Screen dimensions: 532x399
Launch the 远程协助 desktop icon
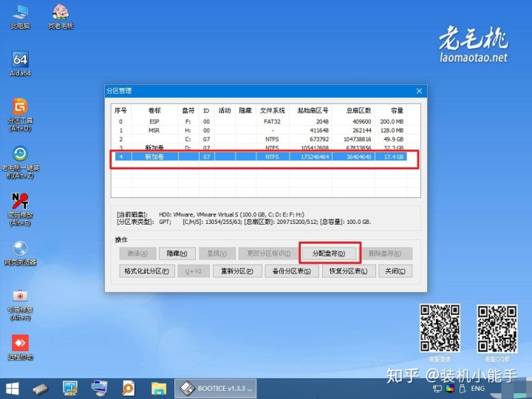pyautogui.click(x=20, y=347)
